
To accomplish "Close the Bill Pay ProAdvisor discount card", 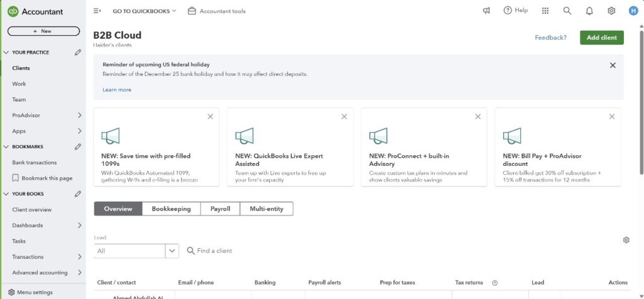I will [x=612, y=116].
